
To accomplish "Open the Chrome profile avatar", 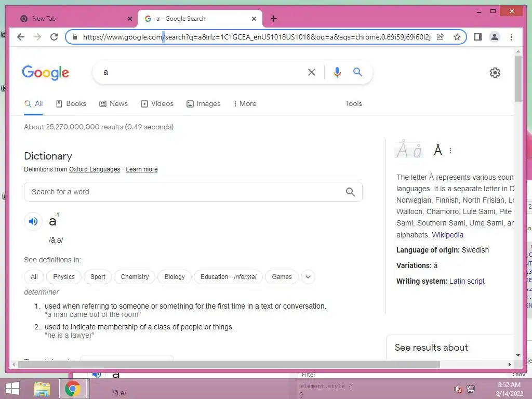I will click(x=495, y=37).
